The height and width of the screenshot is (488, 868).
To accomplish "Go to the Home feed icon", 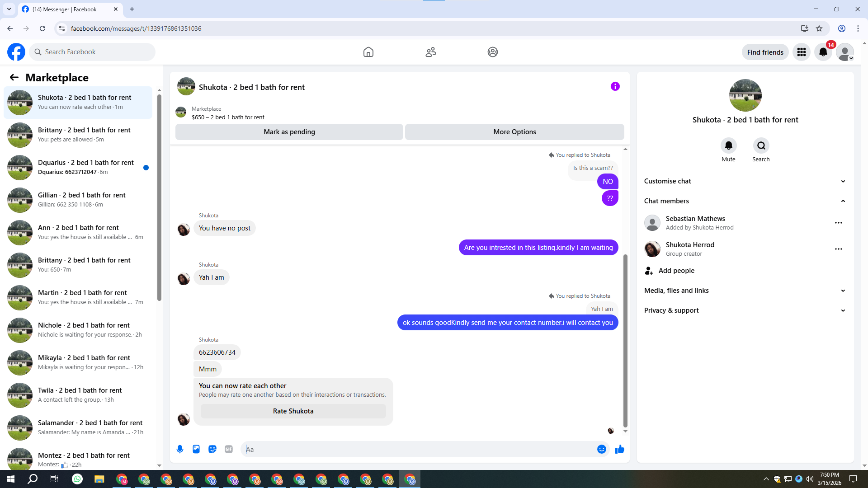I will (x=368, y=52).
